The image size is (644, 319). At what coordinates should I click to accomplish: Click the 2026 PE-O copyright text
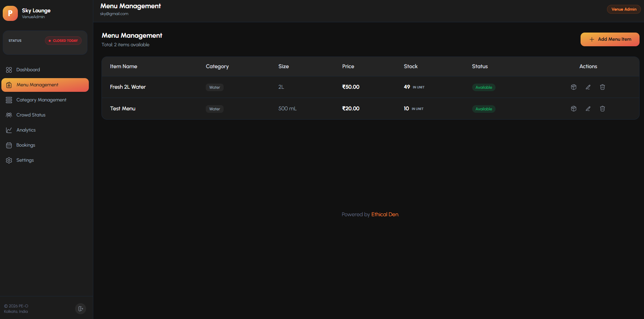16,306
